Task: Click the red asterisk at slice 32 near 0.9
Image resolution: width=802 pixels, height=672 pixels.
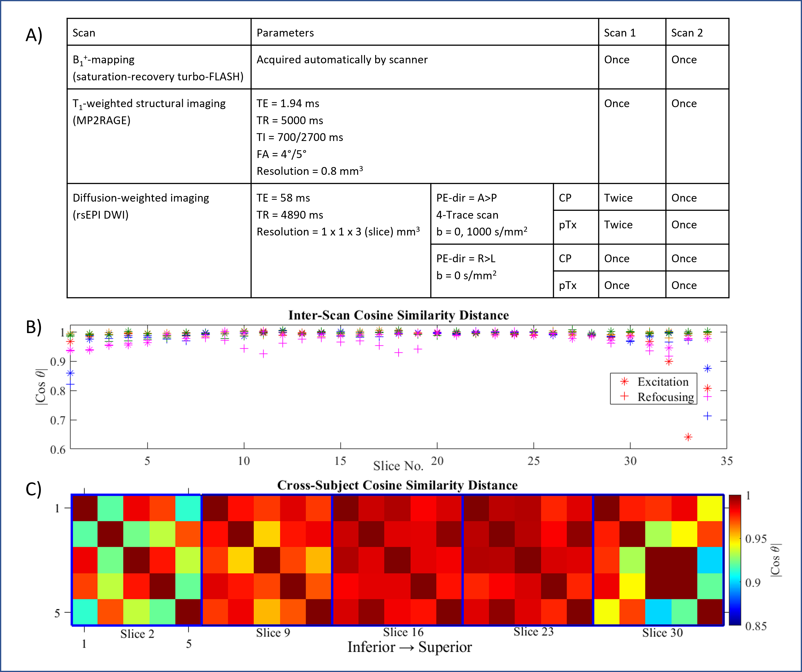Action: [669, 361]
